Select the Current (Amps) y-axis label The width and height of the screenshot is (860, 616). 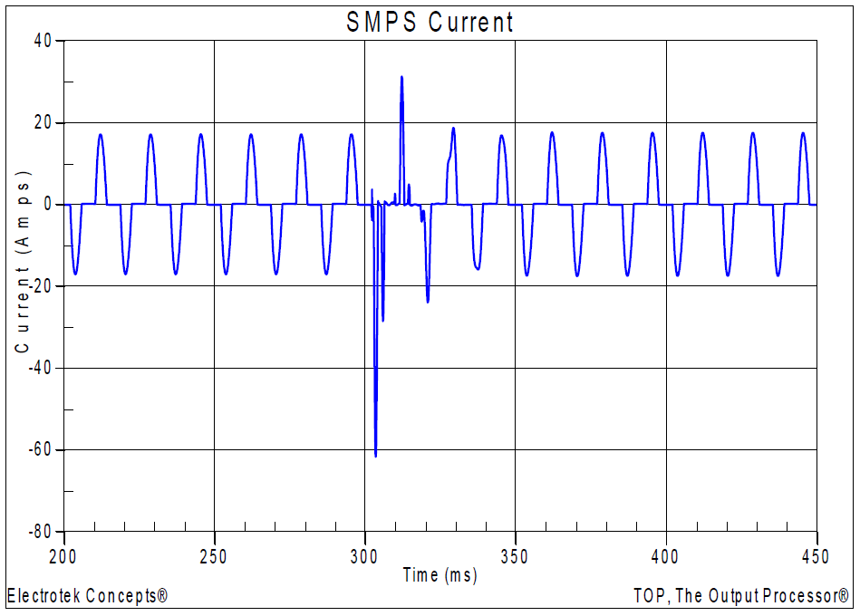(x=24, y=261)
